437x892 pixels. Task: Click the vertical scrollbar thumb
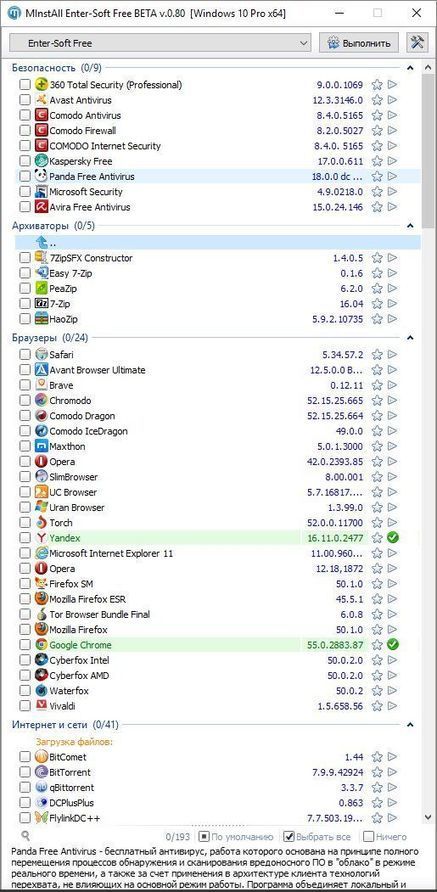[427, 150]
